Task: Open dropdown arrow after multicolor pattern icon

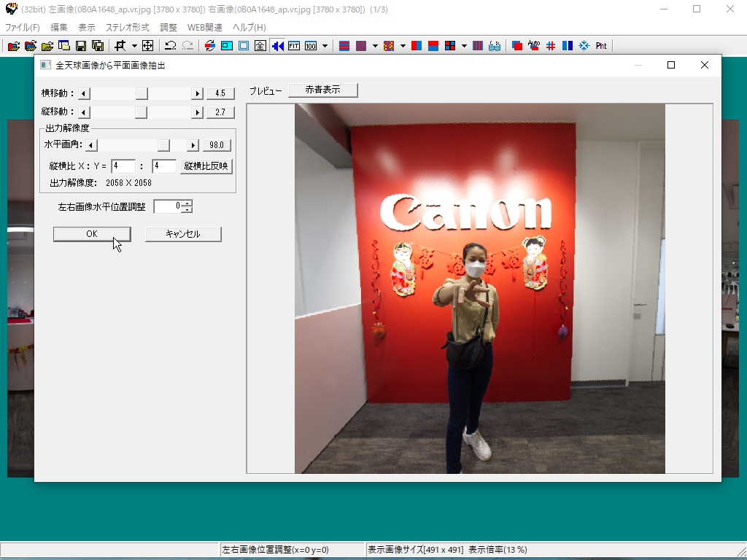Action: [403, 46]
